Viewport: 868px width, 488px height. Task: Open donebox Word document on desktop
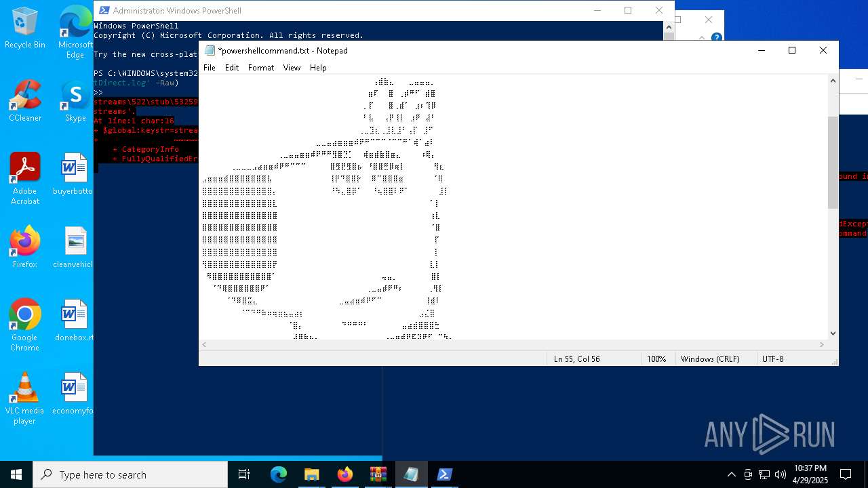pos(74,321)
